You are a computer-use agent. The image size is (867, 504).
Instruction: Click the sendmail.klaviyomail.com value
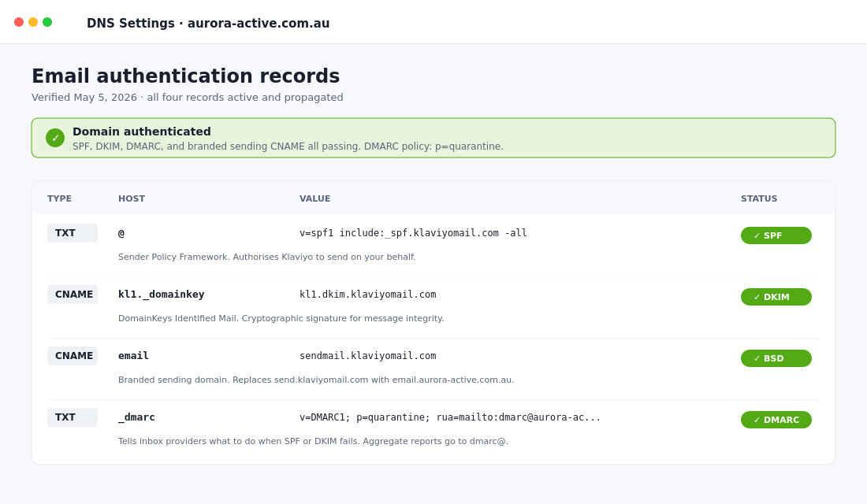pyautogui.click(x=368, y=356)
